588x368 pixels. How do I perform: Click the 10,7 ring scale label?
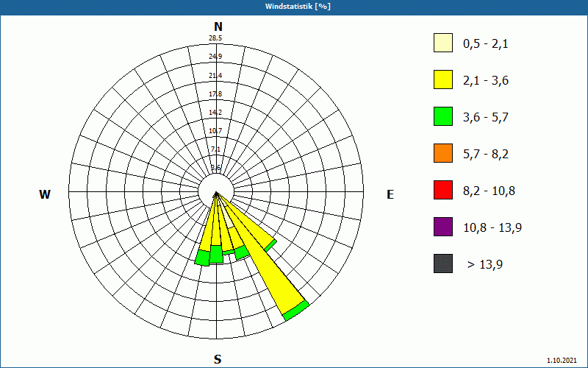(x=215, y=131)
